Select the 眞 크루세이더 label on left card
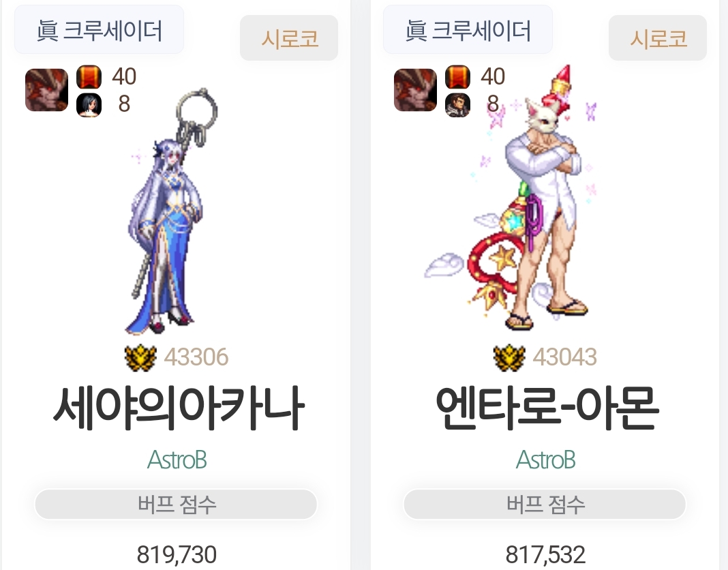The width and height of the screenshot is (728, 570). tap(99, 30)
